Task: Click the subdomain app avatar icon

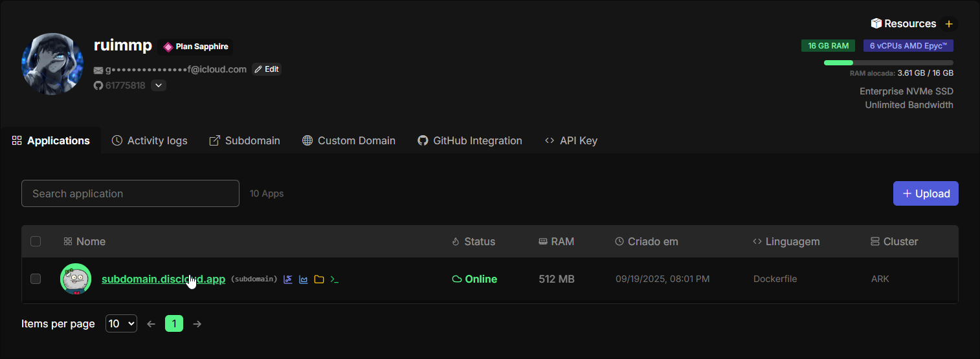Action: tap(76, 279)
